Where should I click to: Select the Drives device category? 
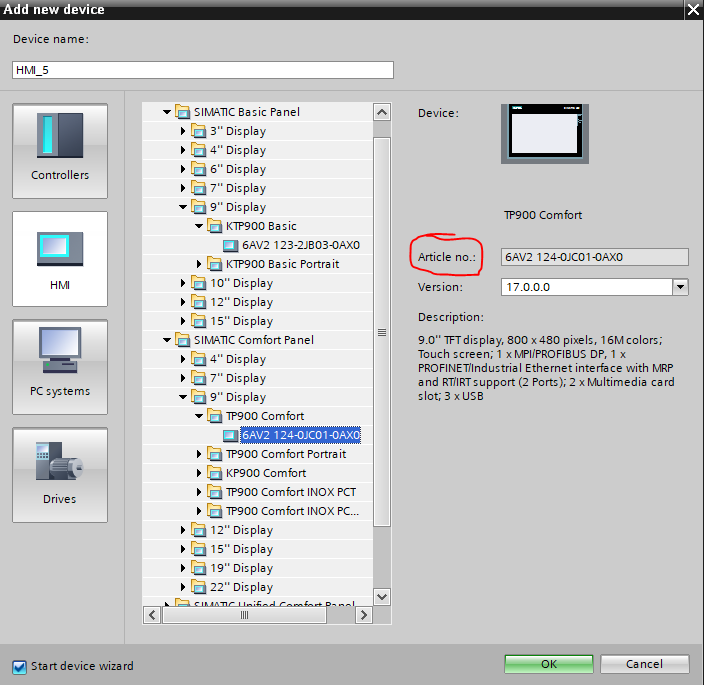point(60,475)
